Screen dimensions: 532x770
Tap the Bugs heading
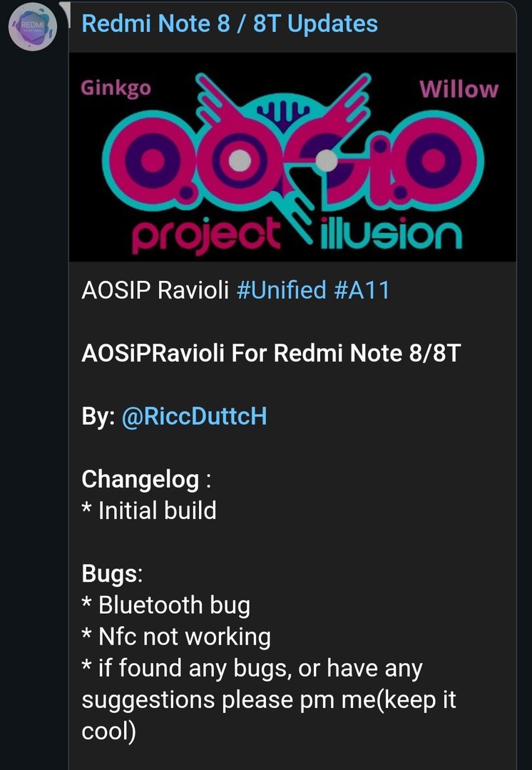tap(112, 573)
